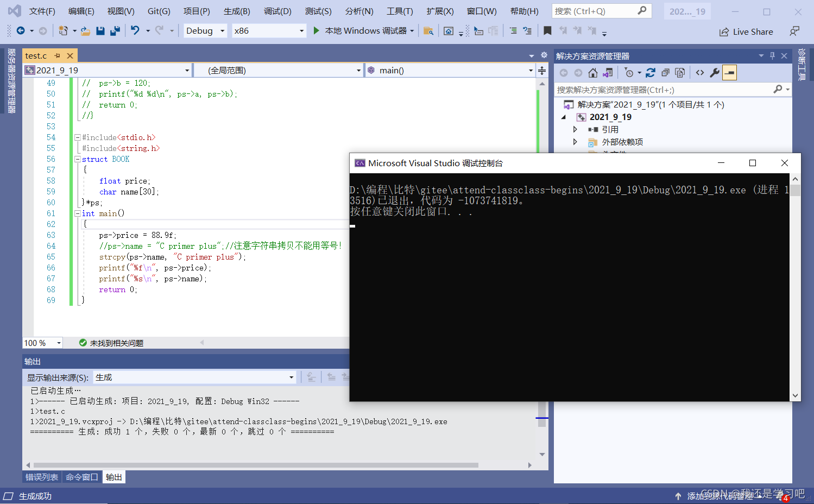Viewport: 814px width, 504px height.
Task: Close the test.c tab
Action: click(70, 56)
